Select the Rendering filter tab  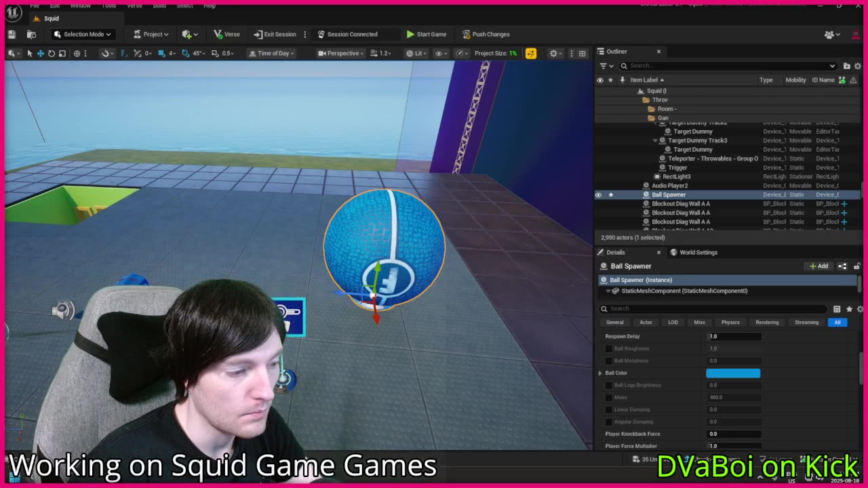pos(767,323)
